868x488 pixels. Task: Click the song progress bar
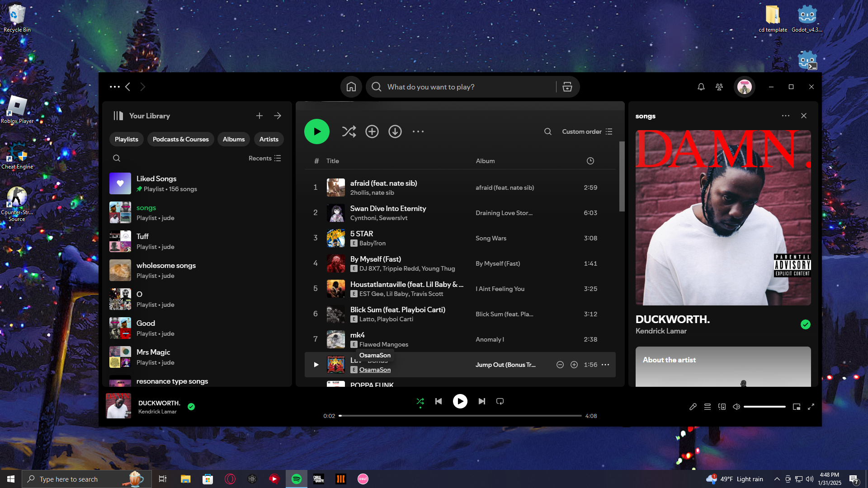(x=460, y=416)
